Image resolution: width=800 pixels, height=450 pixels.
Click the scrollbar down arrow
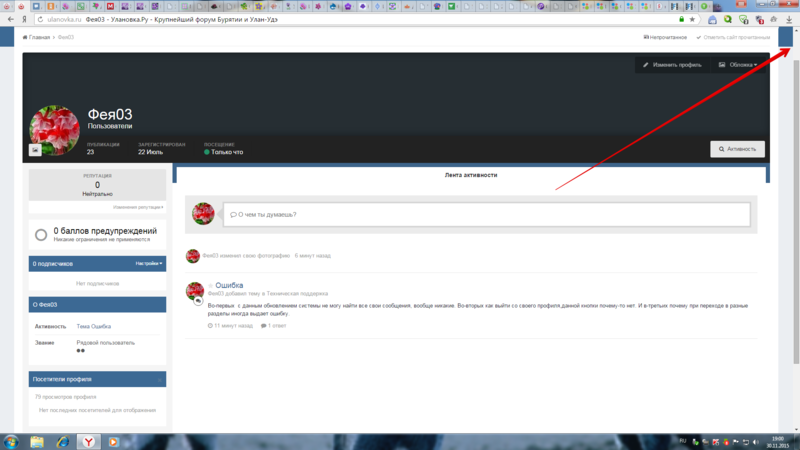796,430
